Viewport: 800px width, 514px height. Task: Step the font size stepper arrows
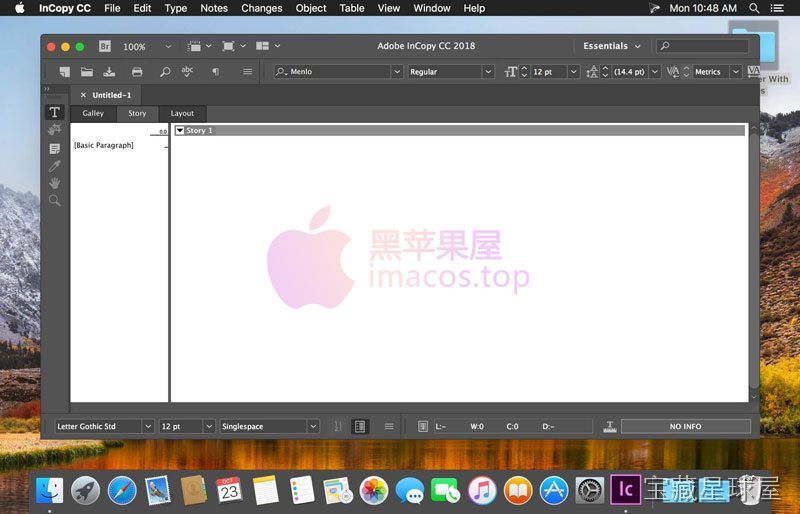coord(524,72)
